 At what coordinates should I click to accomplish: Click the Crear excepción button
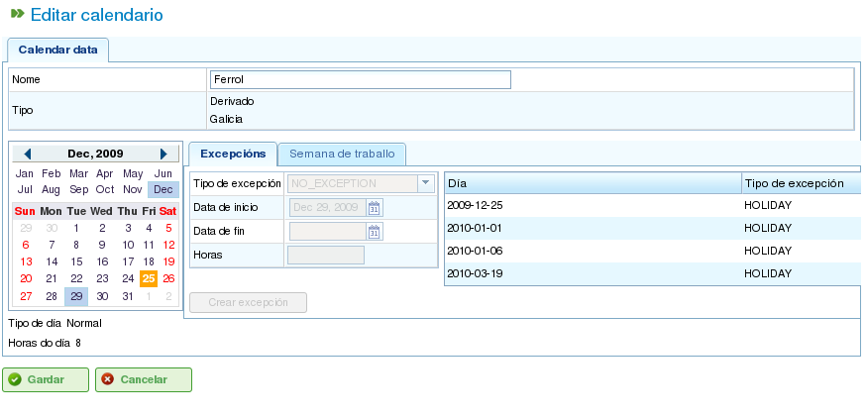point(248,302)
